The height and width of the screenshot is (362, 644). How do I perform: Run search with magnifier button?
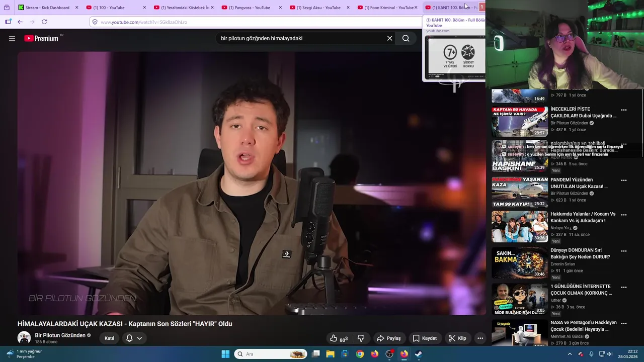[406, 38]
